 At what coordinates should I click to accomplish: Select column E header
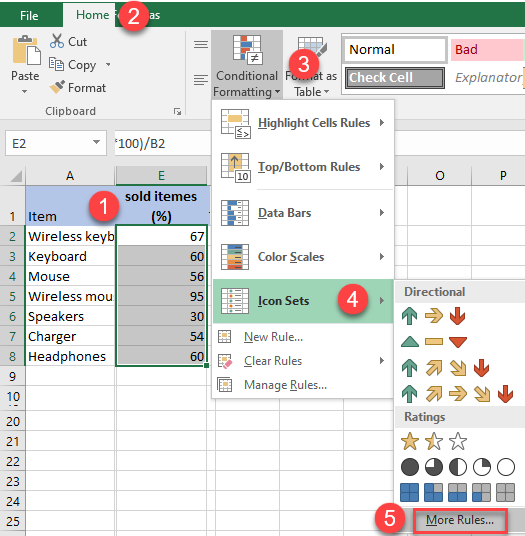pyautogui.click(x=161, y=176)
